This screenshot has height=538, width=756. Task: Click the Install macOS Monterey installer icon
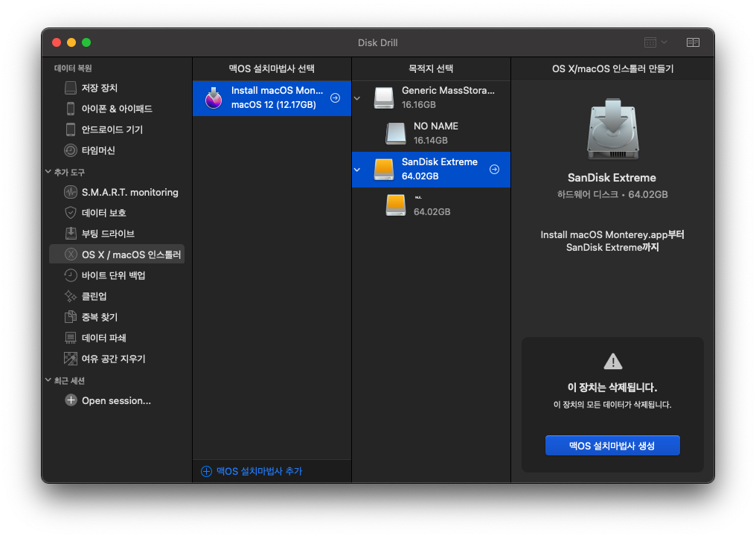(214, 98)
